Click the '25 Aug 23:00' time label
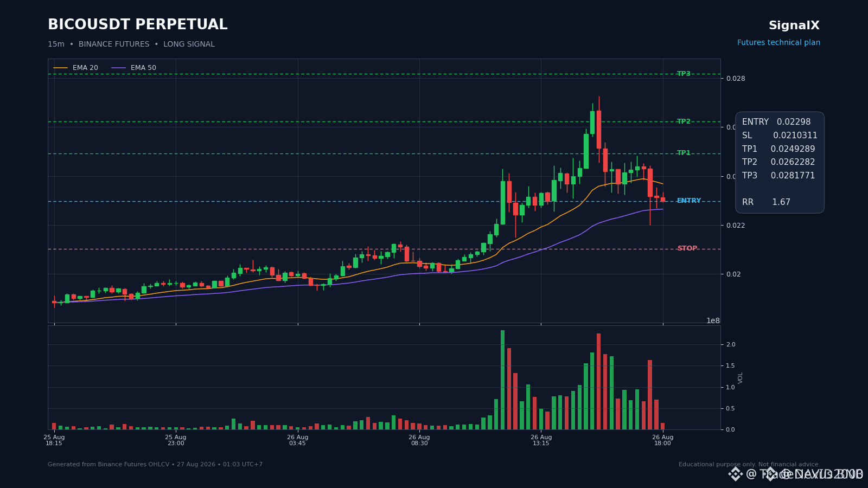 tap(176, 440)
